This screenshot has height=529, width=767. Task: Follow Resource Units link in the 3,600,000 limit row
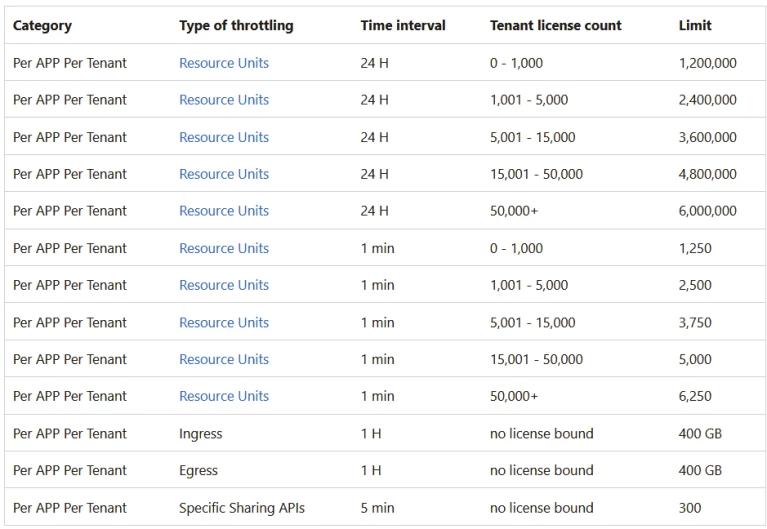pos(224,137)
